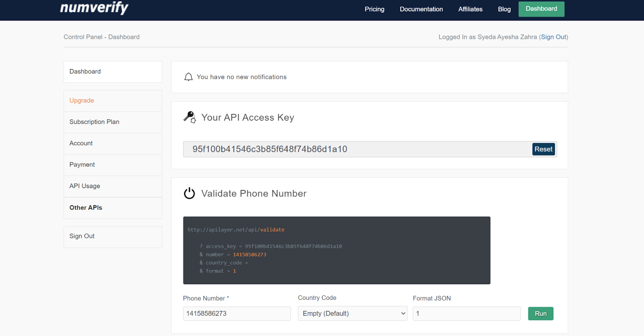The height and width of the screenshot is (336, 644).
Task: Open the Pricing page
Action: point(374,9)
